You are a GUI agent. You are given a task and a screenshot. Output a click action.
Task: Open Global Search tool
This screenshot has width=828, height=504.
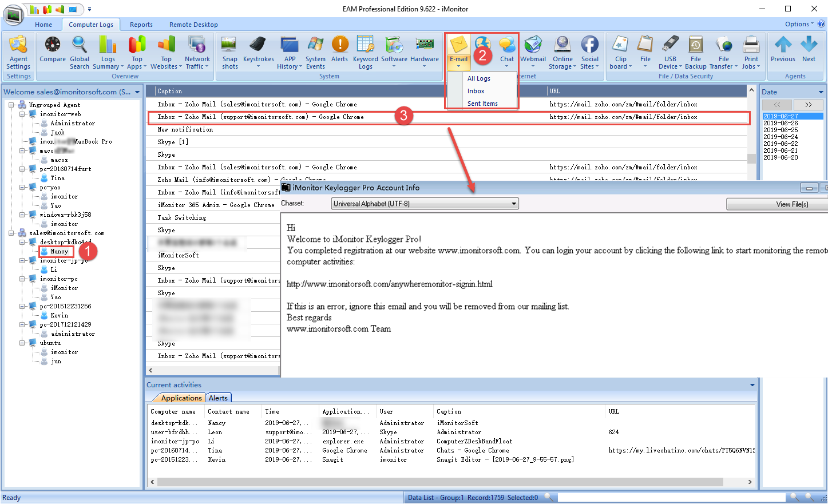80,53
